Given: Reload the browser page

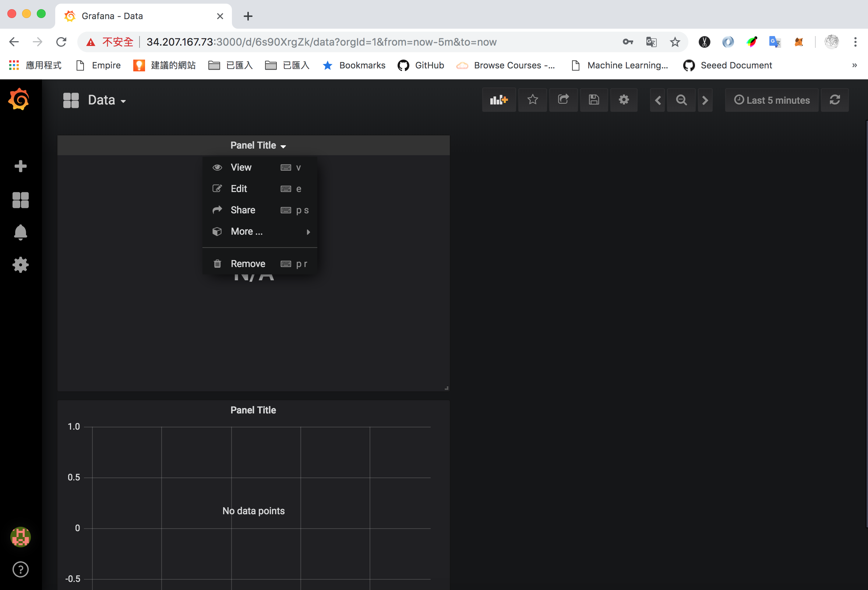Looking at the screenshot, I should pyautogui.click(x=61, y=42).
